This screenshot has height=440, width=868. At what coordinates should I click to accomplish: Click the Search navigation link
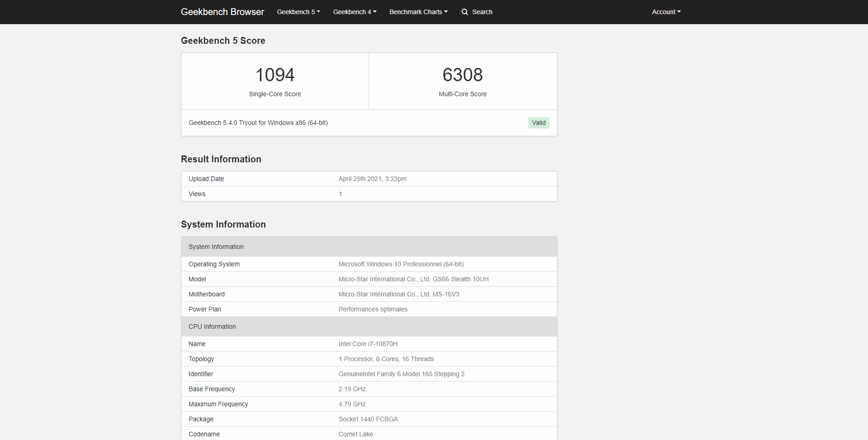(x=477, y=12)
